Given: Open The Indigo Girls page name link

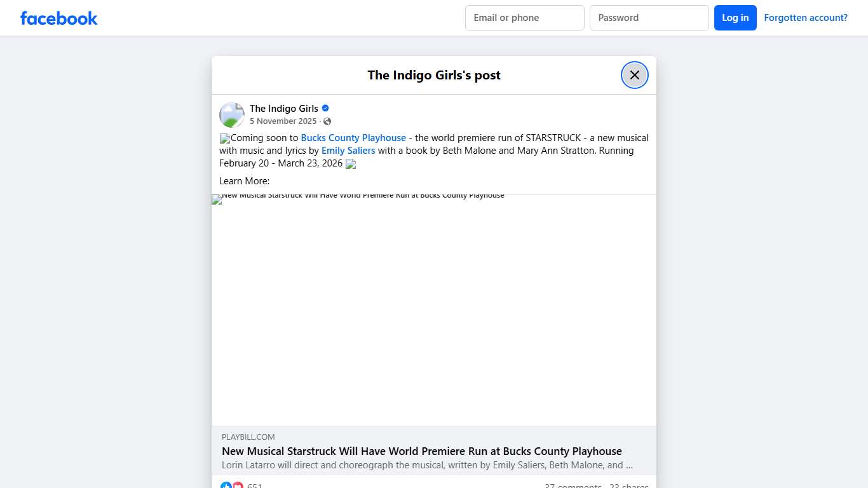Looking at the screenshot, I should point(283,108).
